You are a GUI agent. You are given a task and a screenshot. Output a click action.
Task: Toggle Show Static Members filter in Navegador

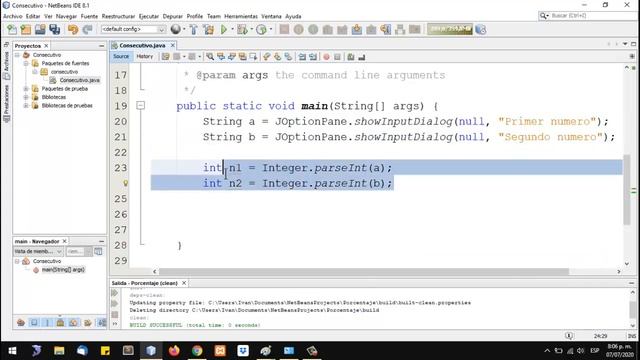click(47, 323)
